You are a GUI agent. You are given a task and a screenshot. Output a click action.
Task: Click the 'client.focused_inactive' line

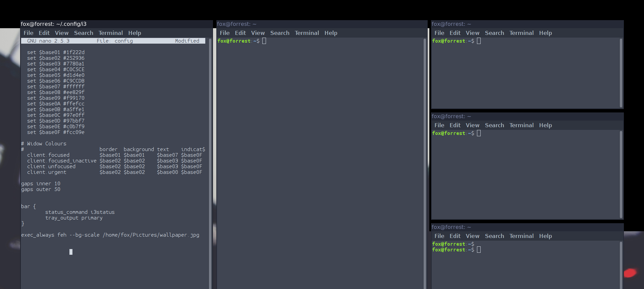(x=115, y=161)
